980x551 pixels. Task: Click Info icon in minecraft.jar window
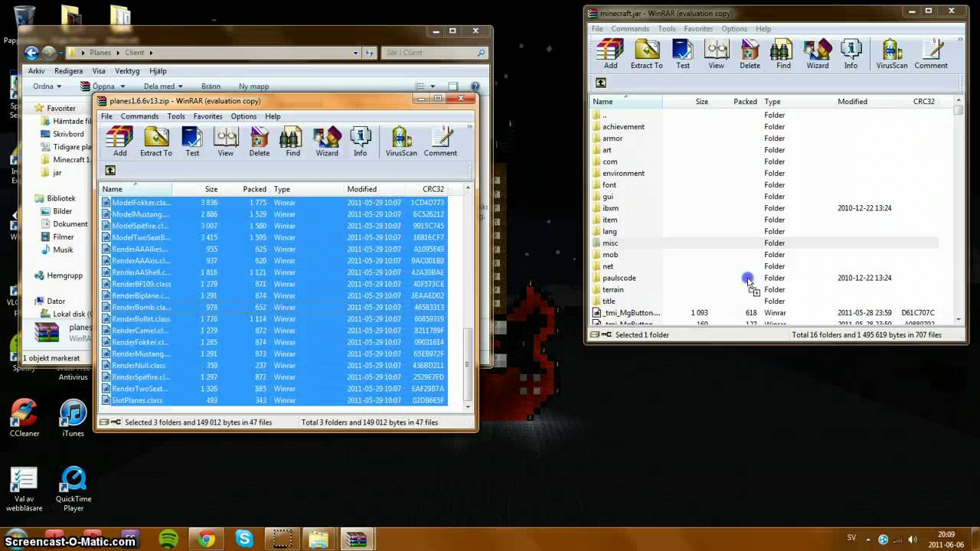(x=851, y=54)
